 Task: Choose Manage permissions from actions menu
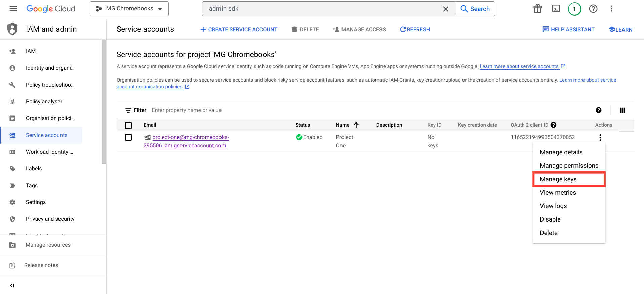(x=569, y=166)
